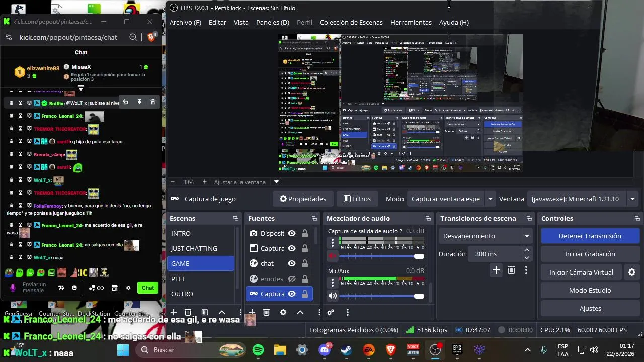Viewport: 644px width, 362px height.
Task: Show hidden system tray icons chevron
Action: (528, 350)
